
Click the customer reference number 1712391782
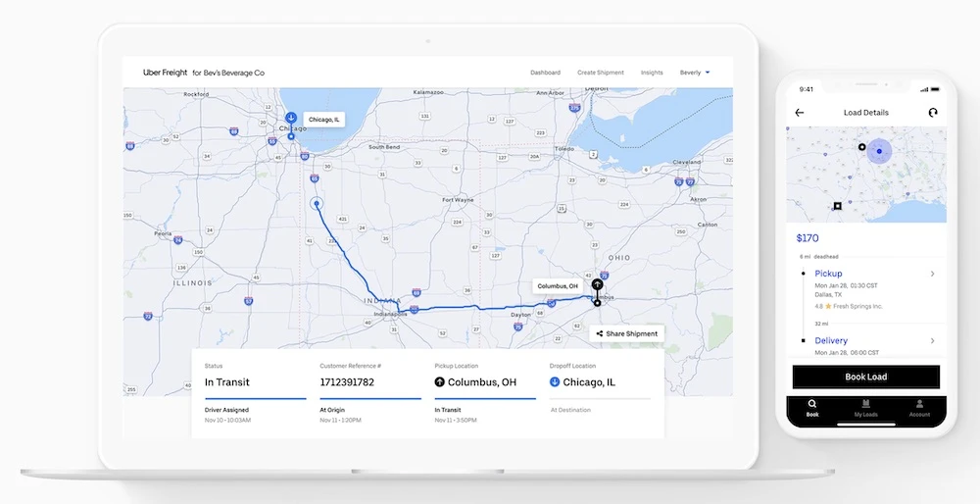347,382
